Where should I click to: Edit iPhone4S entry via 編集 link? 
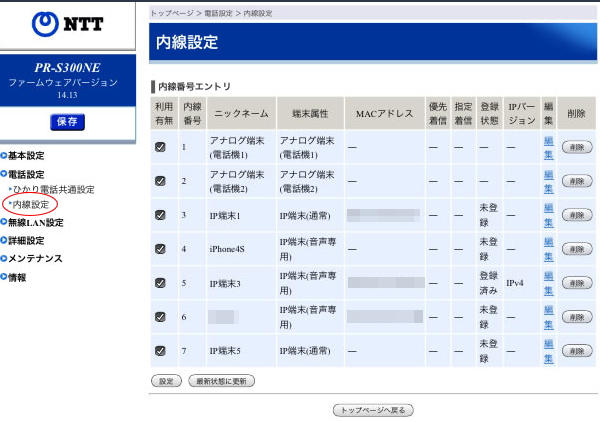(549, 249)
